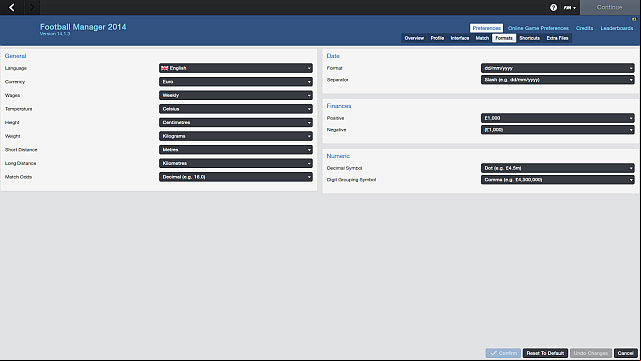This screenshot has height=361, width=641.
Task: Switch to the Interface sub-tab
Action: (459, 38)
